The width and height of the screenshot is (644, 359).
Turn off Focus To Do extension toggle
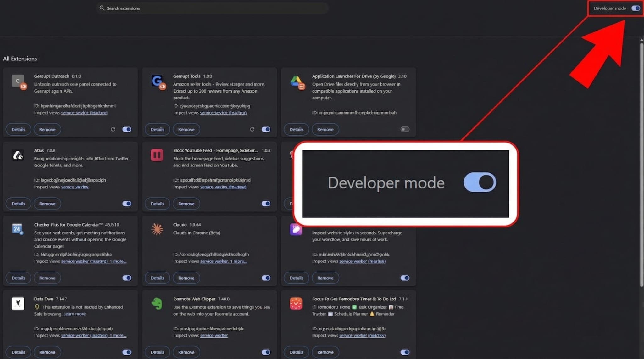pos(405,352)
